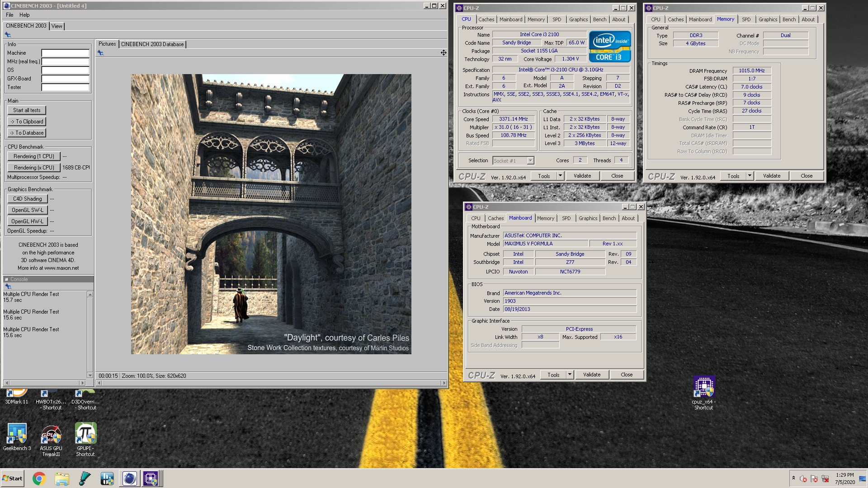Switch to the CPU-Z taskbar button
The image size is (868, 488).
[151, 479]
